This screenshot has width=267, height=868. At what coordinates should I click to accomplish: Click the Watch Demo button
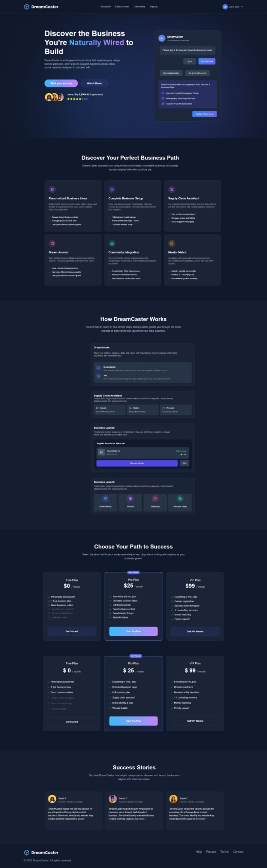click(94, 83)
